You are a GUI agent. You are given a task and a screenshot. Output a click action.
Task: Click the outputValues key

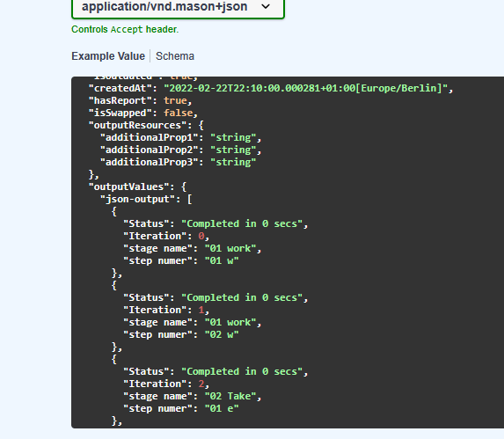[128, 187]
